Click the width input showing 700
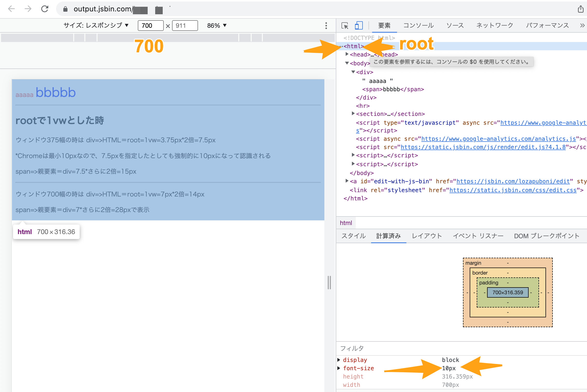This screenshot has height=392, width=587. coord(151,25)
